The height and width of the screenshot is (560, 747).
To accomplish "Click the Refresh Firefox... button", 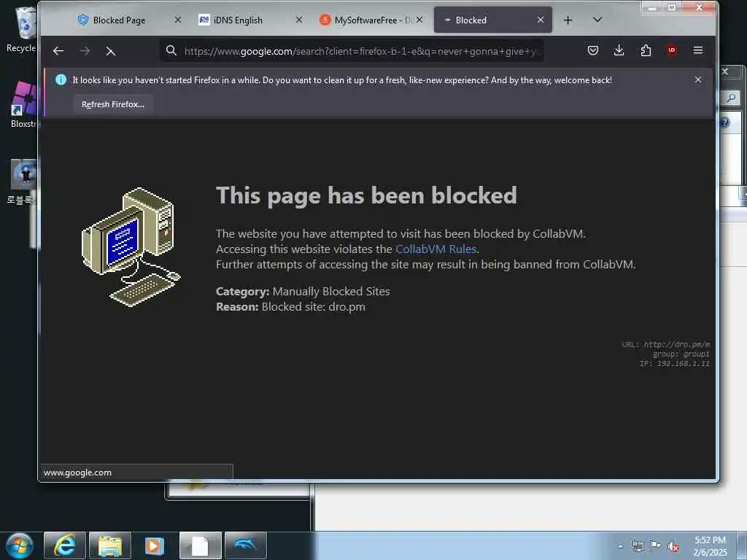I will tap(113, 104).
